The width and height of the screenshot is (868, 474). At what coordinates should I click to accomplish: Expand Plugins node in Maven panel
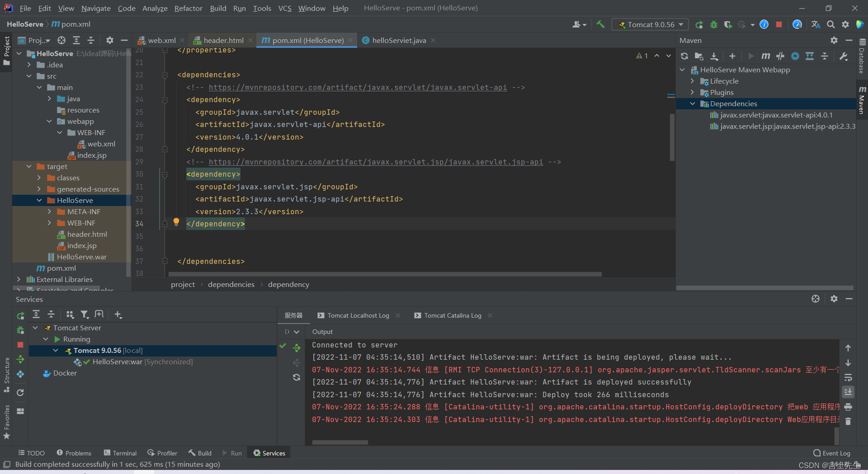tap(692, 92)
